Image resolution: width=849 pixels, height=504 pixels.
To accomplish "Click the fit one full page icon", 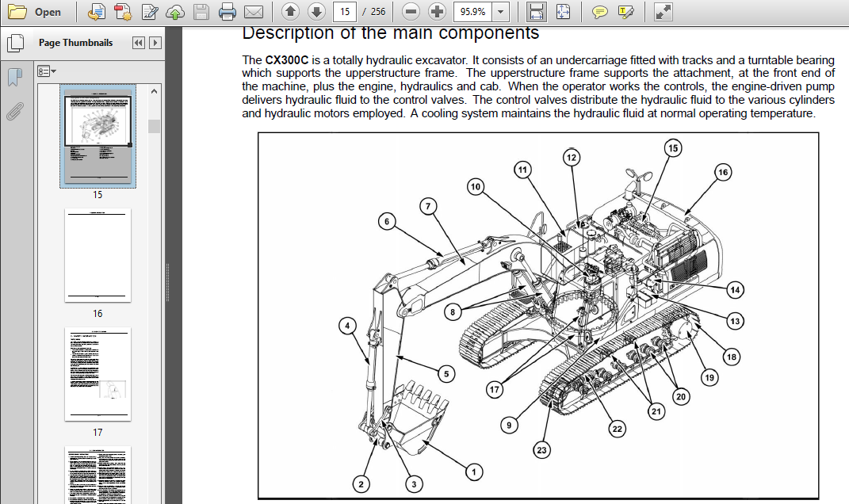I will (x=563, y=11).
